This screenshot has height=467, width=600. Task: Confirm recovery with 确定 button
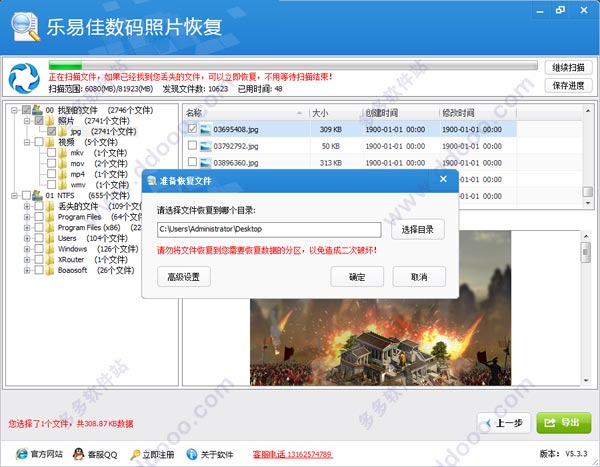pyautogui.click(x=357, y=276)
